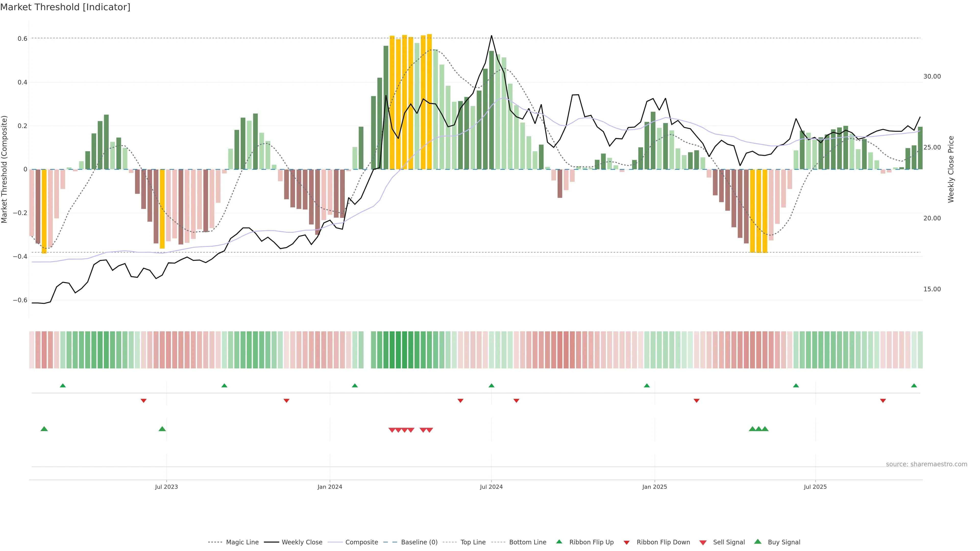Toggle the Top Line legend entry
The height and width of the screenshot is (551, 980).
click(473, 542)
